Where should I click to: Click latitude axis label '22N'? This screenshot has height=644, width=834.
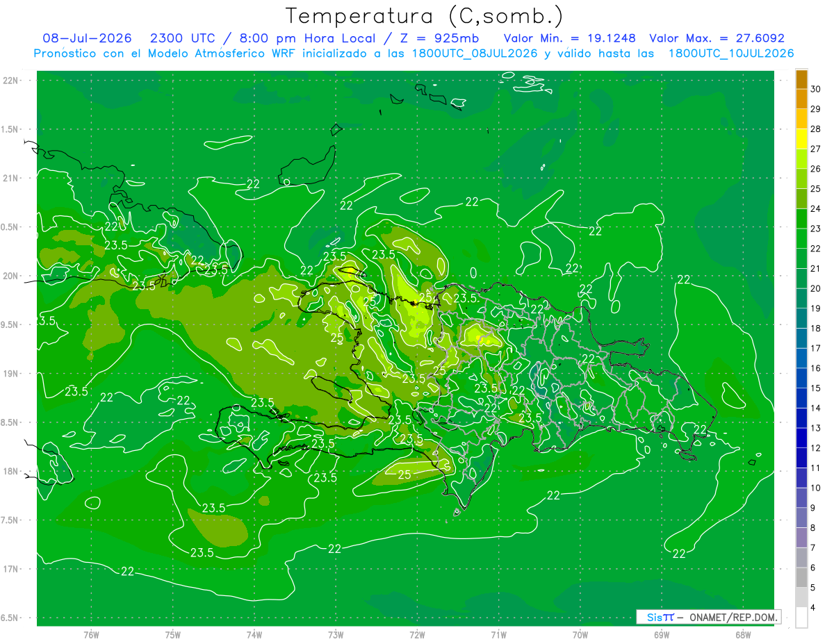coord(12,81)
